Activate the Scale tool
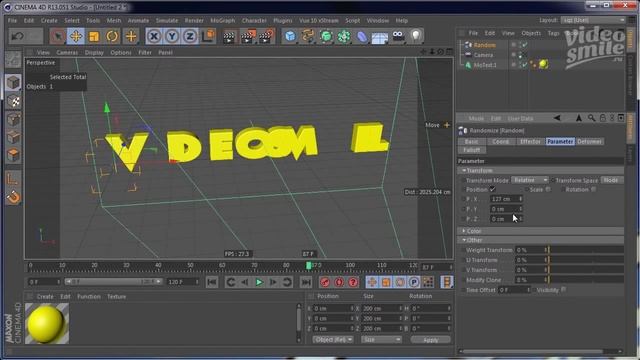 [x=94, y=36]
